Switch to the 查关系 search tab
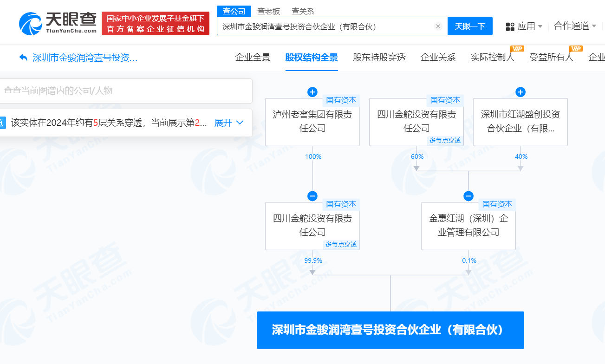605x364 pixels. [x=303, y=11]
